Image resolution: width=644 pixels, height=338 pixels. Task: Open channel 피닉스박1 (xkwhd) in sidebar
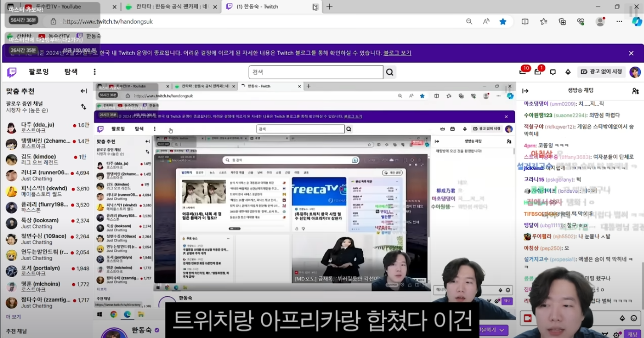(x=46, y=191)
